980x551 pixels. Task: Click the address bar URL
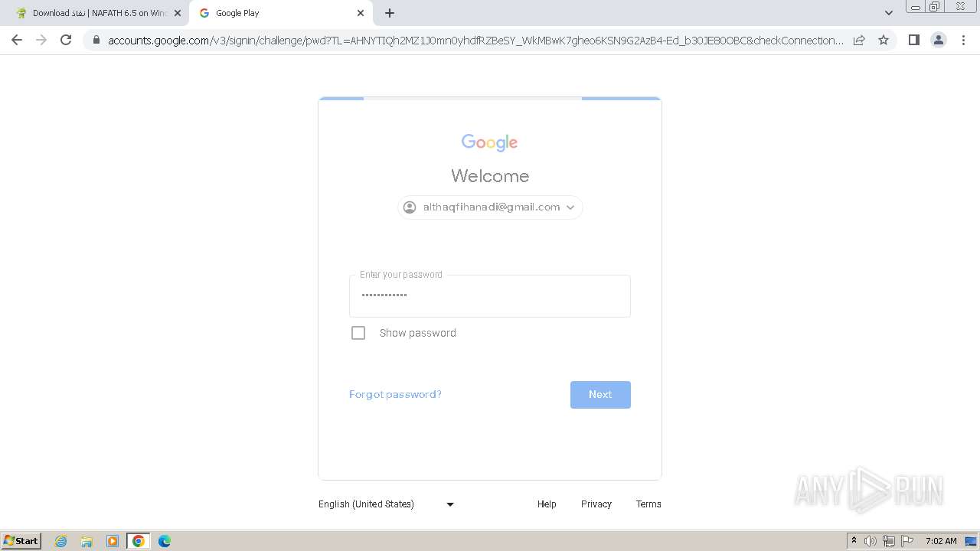475,40
